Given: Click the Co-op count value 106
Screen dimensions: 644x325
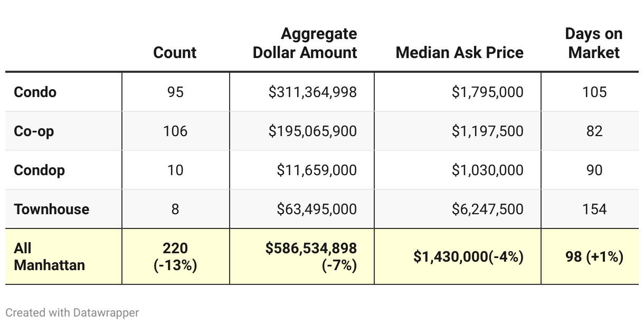Looking at the screenshot, I should 175,131.
